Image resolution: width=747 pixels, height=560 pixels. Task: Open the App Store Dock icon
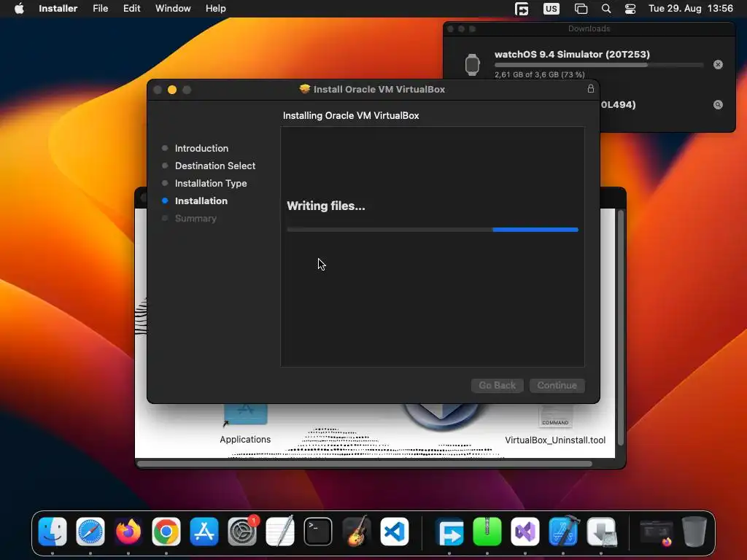click(204, 532)
